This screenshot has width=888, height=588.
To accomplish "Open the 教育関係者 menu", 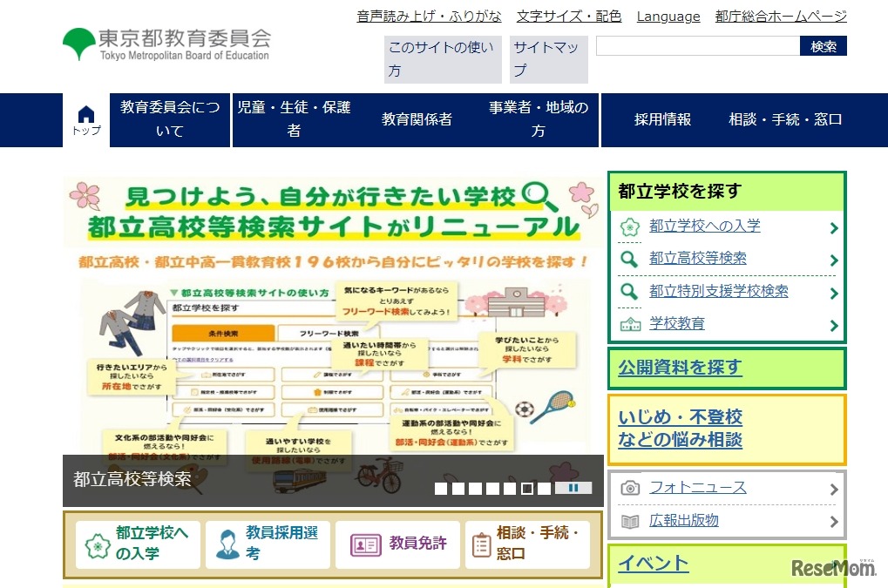I will (417, 120).
